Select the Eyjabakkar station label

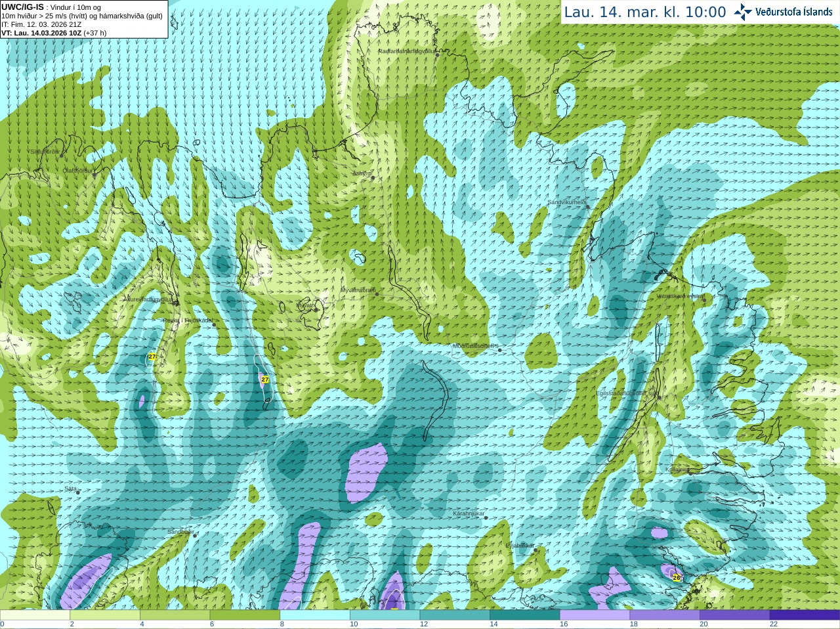tap(520, 546)
